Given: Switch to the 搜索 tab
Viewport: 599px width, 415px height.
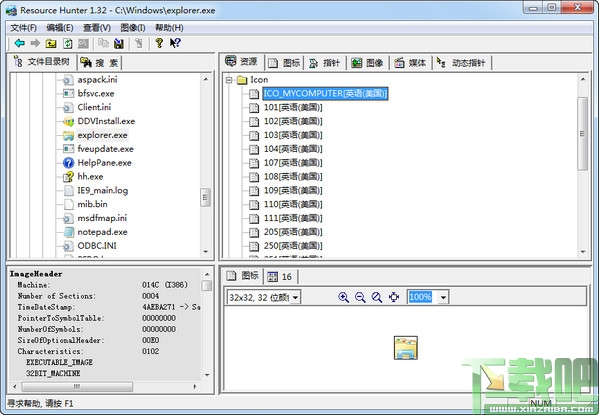Looking at the screenshot, I should (100, 63).
